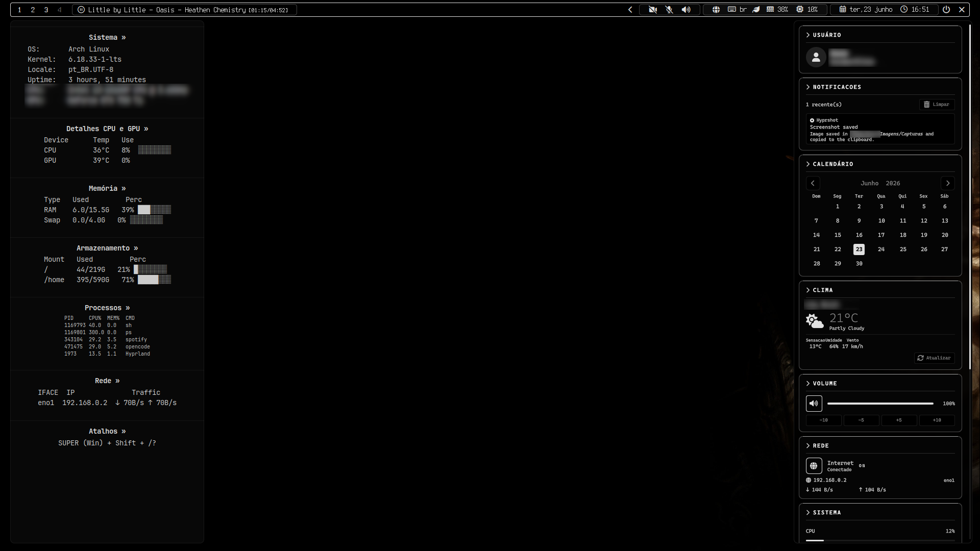Open the network globe icon in top bar
This screenshot has height=551, width=980.
pos(716,10)
